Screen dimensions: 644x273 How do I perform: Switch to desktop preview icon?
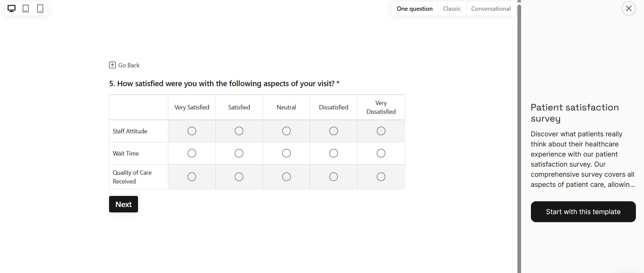(x=11, y=9)
